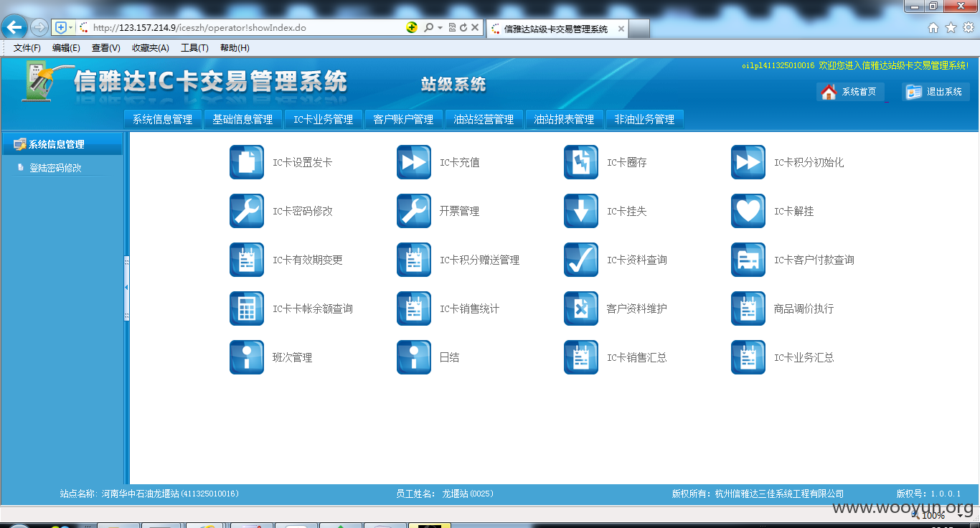Click the IC卡充值 fast-forward icon
This screenshot has width=980, height=528.
click(x=414, y=162)
